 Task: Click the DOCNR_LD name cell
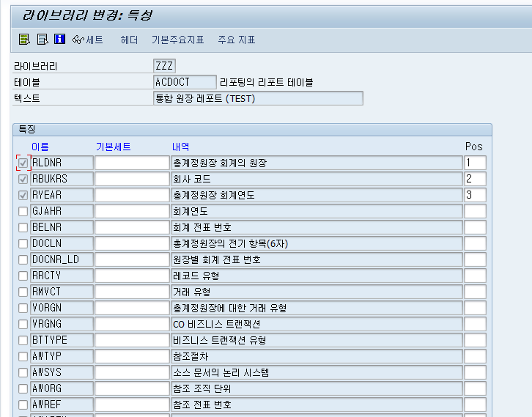[x=62, y=259]
